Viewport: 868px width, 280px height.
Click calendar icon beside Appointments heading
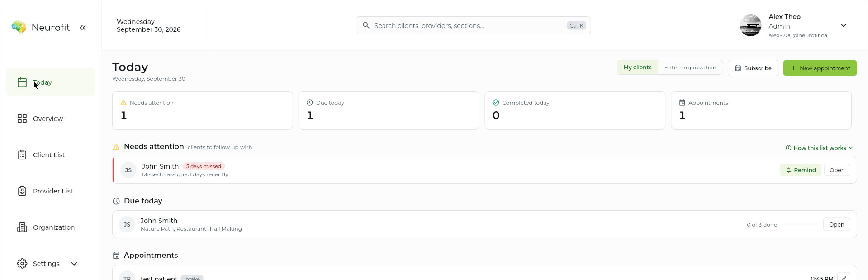coord(116,256)
